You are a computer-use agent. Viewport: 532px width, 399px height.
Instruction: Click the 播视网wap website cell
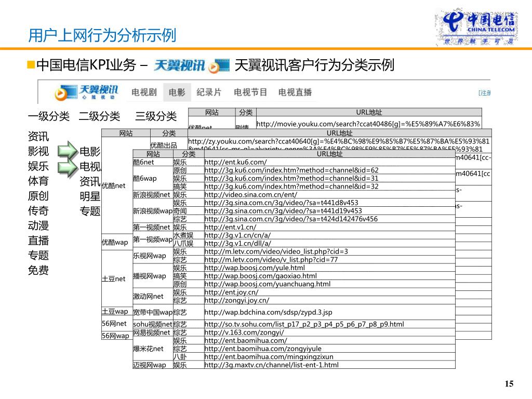pos(153,276)
